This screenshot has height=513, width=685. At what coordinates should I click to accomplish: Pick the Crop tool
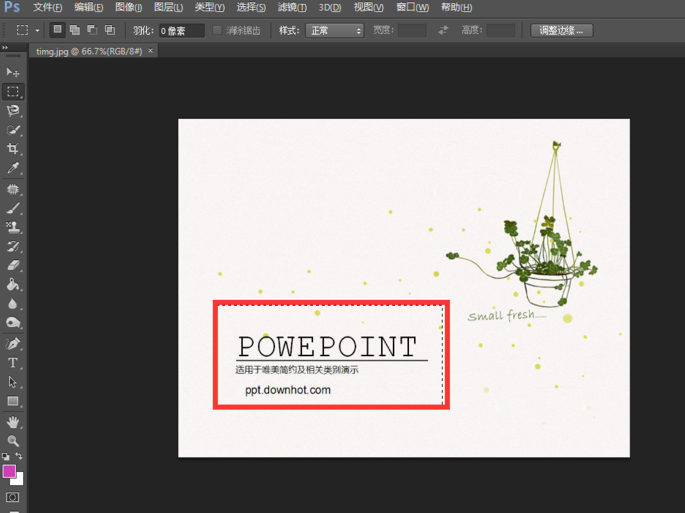[13, 149]
